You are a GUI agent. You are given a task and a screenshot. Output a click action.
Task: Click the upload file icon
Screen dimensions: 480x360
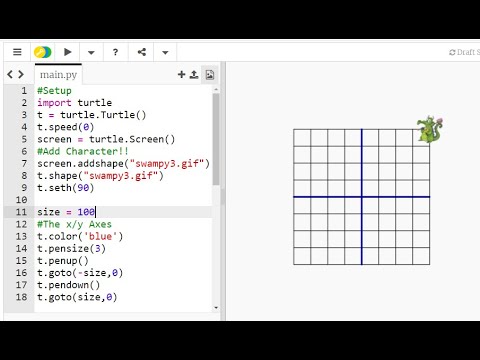[x=194, y=75]
